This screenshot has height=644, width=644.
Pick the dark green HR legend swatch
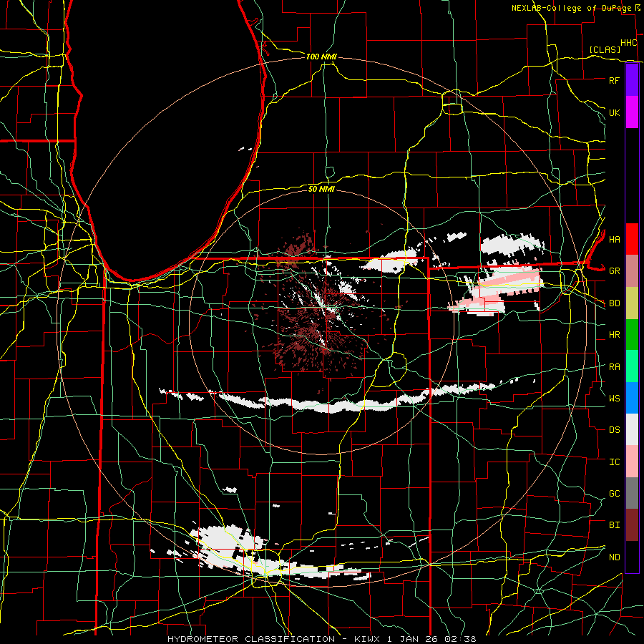pos(632,334)
